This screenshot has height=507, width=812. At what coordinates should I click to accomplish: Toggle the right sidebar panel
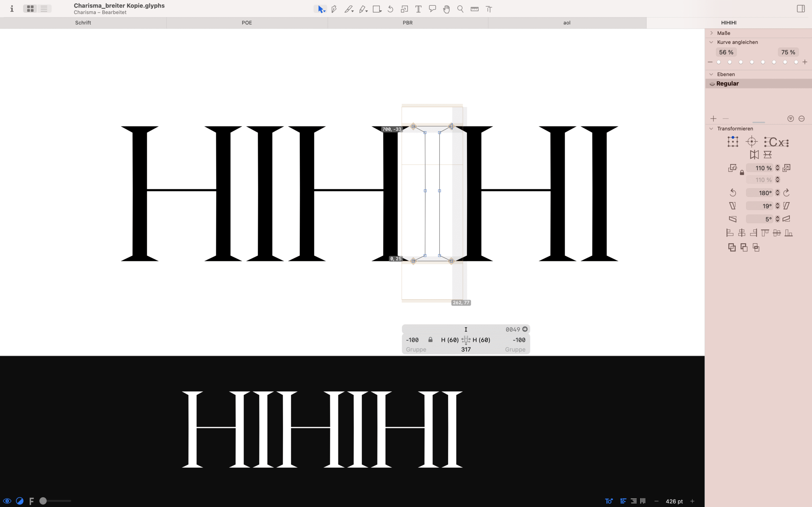(x=801, y=9)
